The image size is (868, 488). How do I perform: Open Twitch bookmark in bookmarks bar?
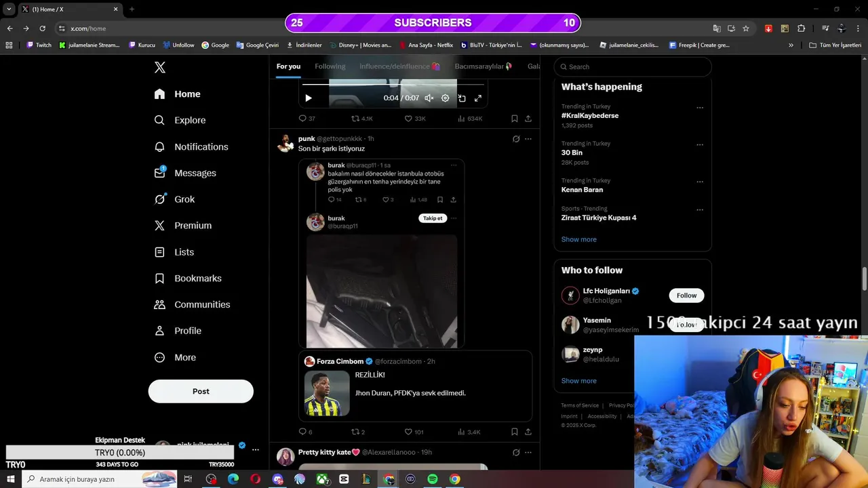[x=39, y=45]
